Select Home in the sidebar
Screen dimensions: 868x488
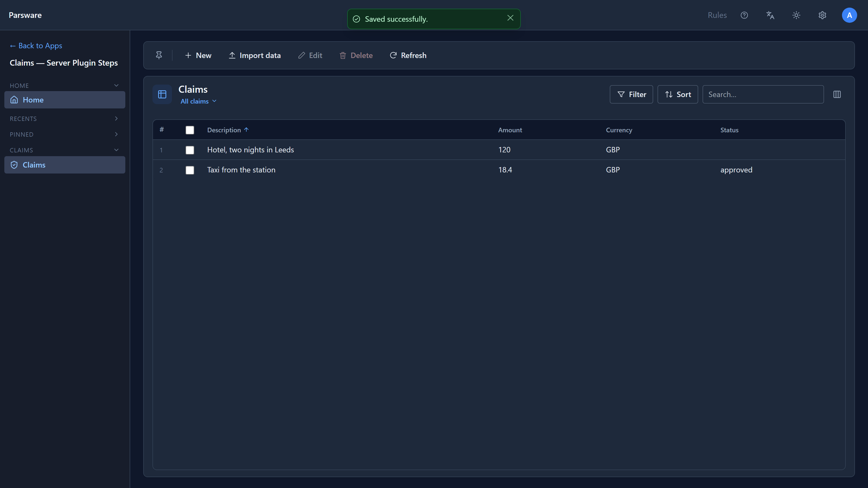[x=65, y=100]
